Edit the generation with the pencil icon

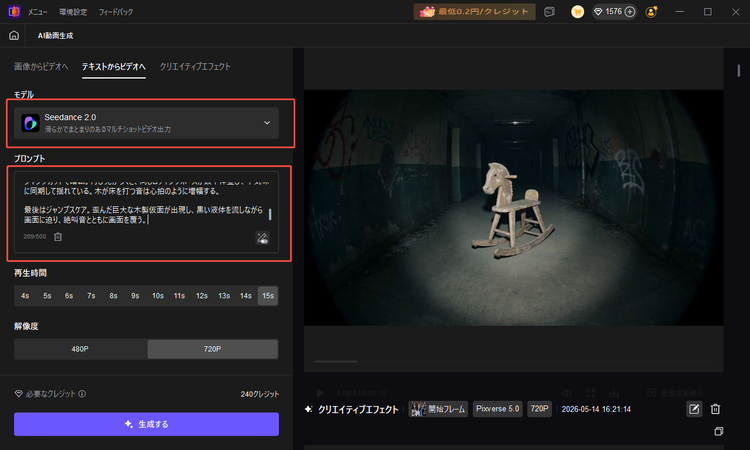click(x=694, y=409)
